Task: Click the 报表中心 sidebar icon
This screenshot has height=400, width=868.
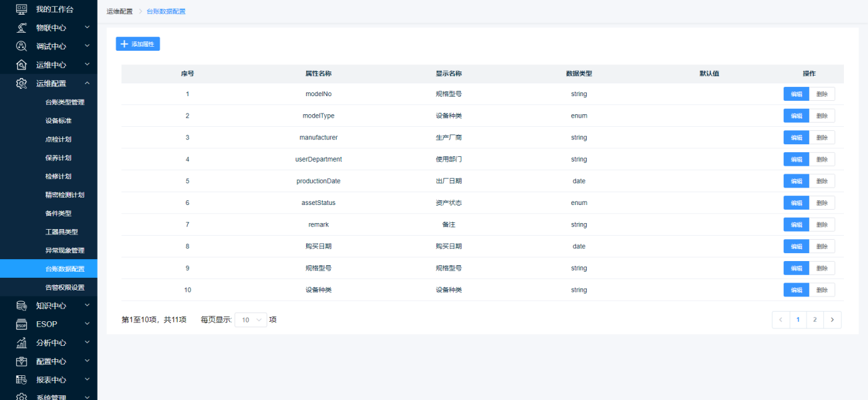Action: pyautogui.click(x=21, y=380)
